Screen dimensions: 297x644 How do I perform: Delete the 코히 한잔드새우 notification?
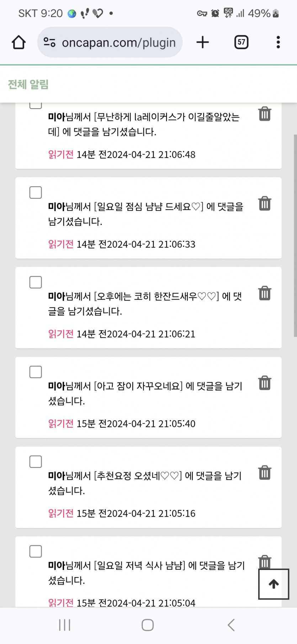coord(265,293)
